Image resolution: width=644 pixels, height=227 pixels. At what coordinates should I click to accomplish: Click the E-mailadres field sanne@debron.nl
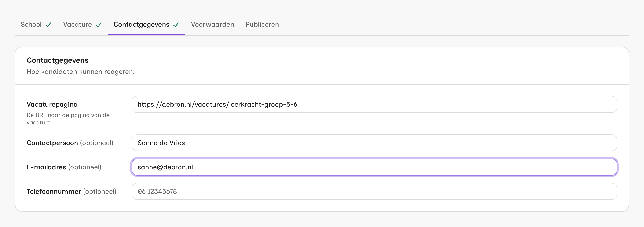coord(374,167)
